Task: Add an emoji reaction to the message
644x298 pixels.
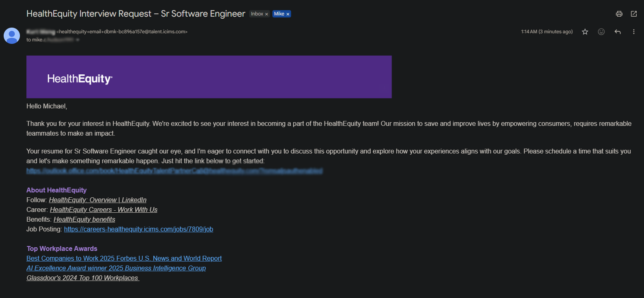Action: [601, 32]
